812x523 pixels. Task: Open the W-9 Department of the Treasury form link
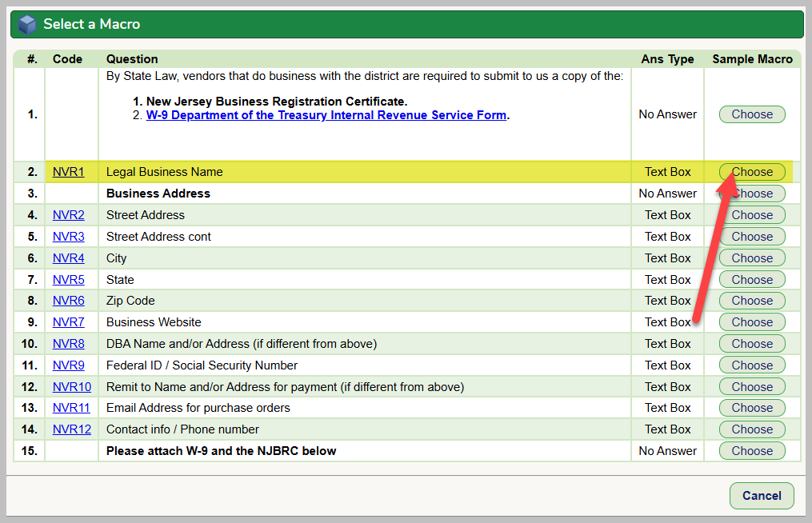pos(326,115)
